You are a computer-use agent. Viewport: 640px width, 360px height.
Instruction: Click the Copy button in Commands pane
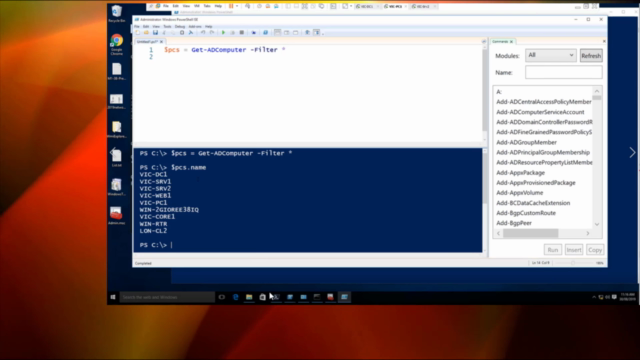pyautogui.click(x=595, y=250)
